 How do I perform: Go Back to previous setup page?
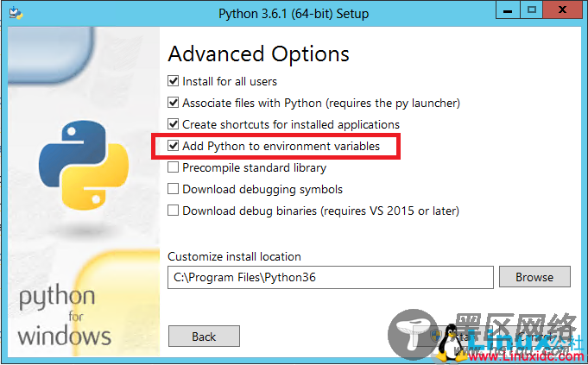204,337
